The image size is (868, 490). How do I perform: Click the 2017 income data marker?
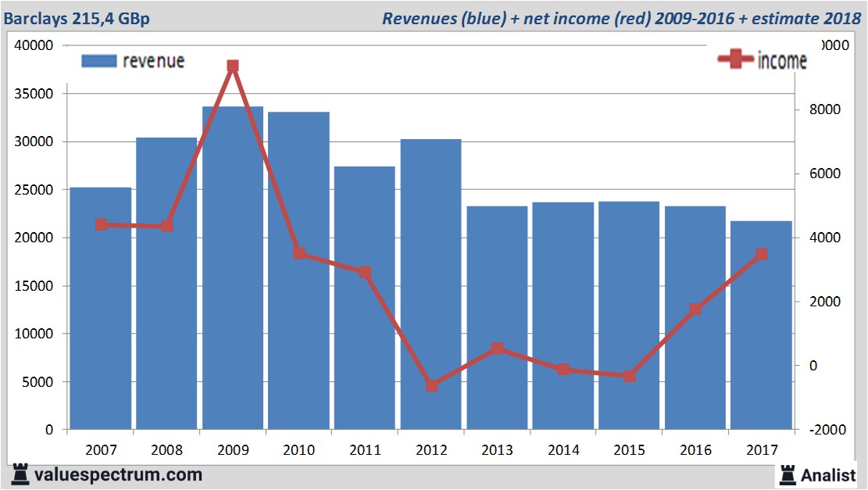pyautogui.click(x=762, y=254)
